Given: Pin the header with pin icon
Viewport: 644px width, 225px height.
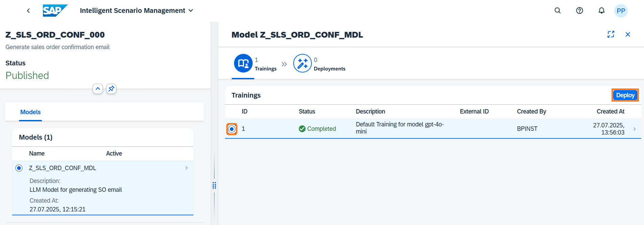Looking at the screenshot, I should 111,89.
